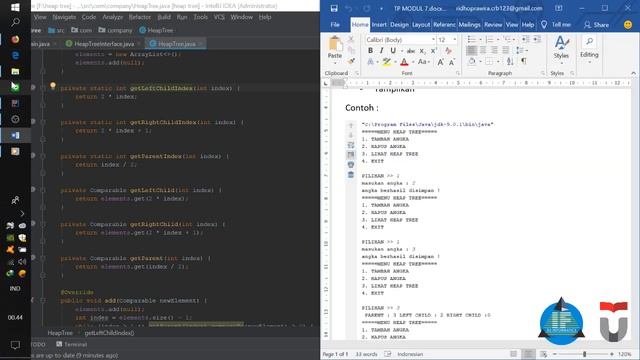The image size is (640, 360).
Task: Toggle align left paragraph alignment
Action: (x=471, y=50)
